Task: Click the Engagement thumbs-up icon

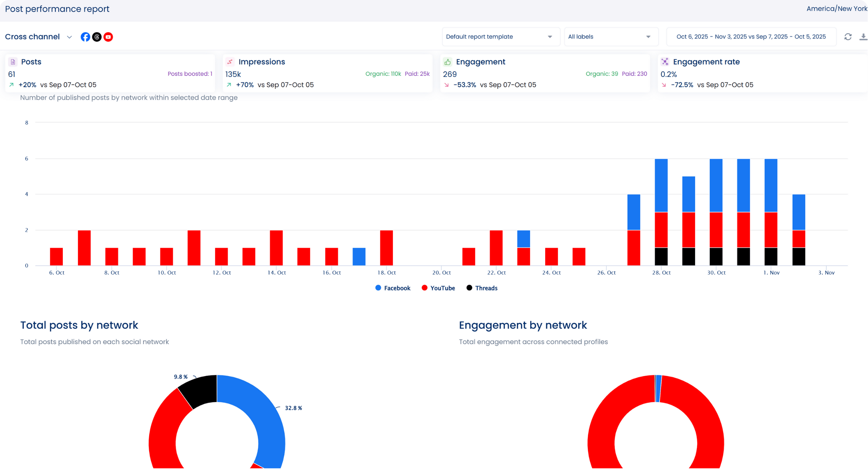Action: click(447, 62)
